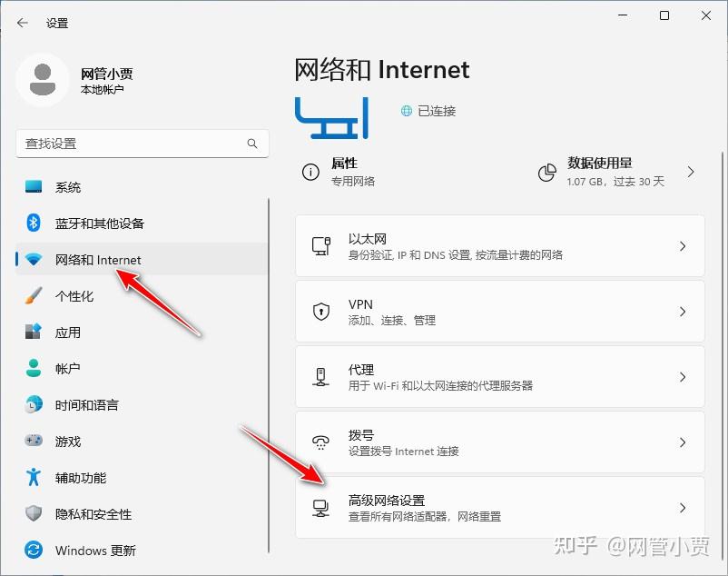Open the 系统 settings from sidebar

pos(68,187)
